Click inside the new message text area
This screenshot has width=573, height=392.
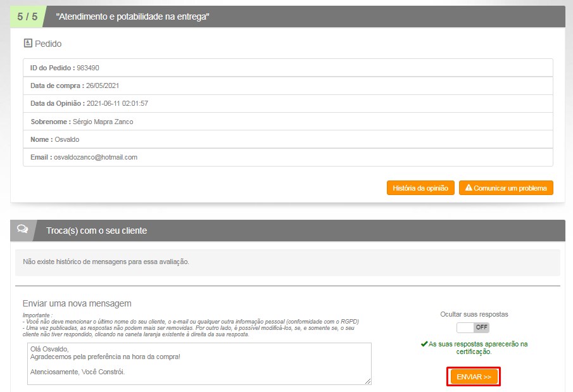(x=199, y=364)
